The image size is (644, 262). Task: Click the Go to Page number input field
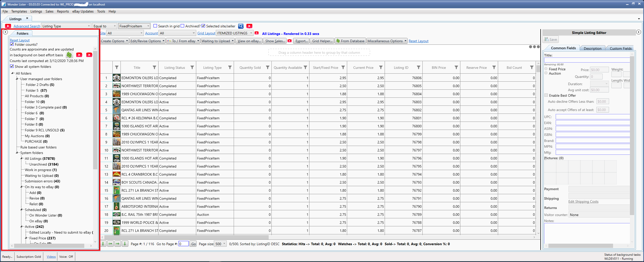click(184, 244)
